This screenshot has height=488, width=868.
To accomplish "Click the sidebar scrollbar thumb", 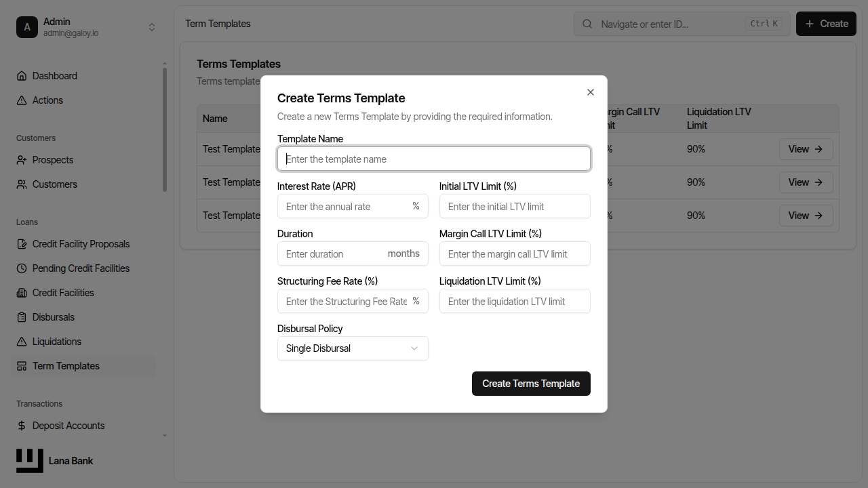I will (165, 129).
